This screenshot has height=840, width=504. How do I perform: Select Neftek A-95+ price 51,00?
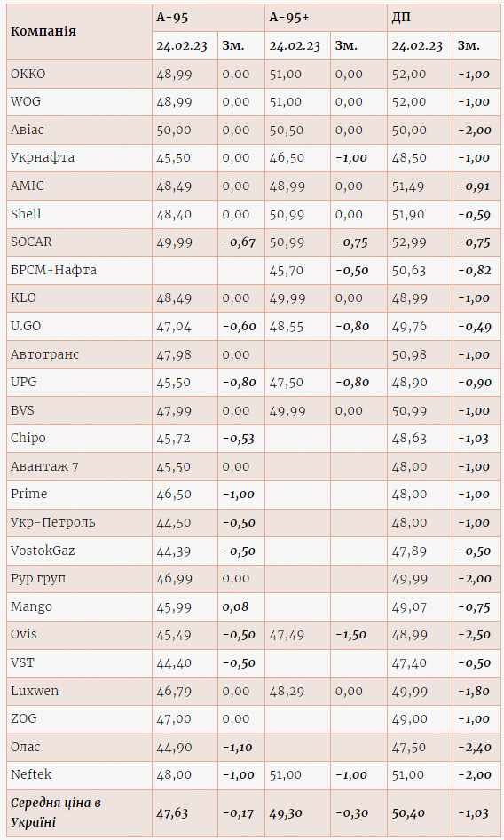286,774
